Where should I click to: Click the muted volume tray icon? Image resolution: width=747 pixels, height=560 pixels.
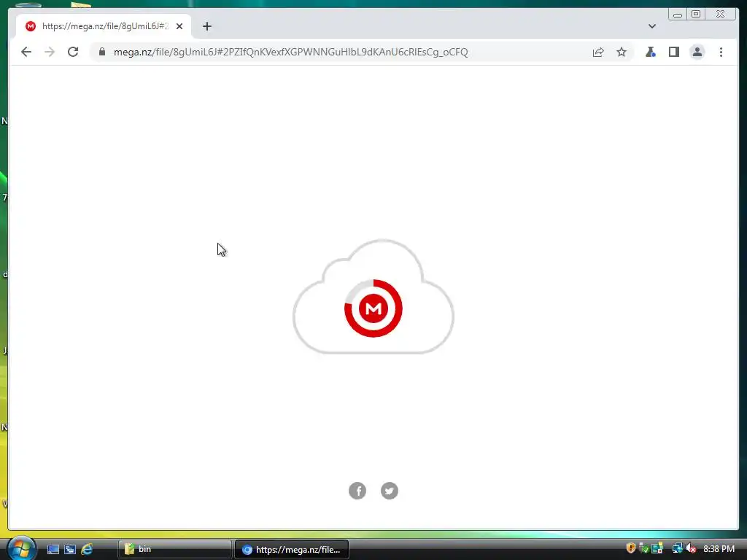pos(691,548)
